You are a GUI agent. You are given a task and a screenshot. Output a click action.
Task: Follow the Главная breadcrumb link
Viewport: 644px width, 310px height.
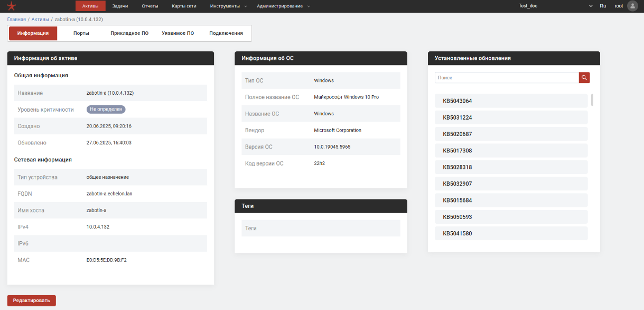(16, 19)
